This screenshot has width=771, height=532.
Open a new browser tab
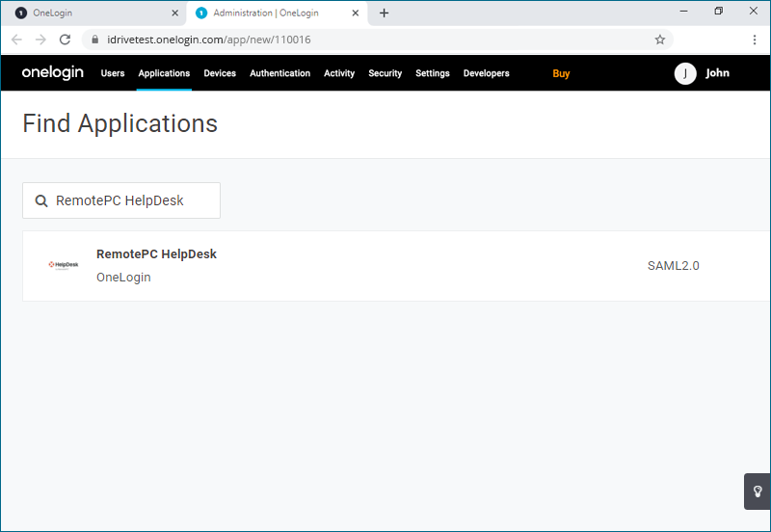(384, 13)
